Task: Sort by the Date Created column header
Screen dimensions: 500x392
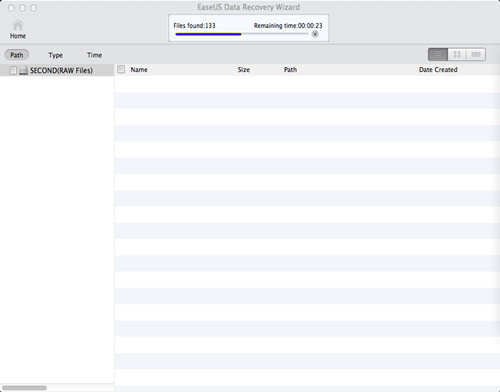Action: pyautogui.click(x=438, y=70)
